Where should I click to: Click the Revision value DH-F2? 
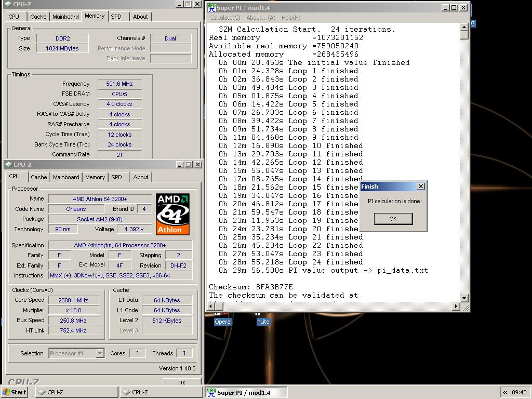click(179, 265)
